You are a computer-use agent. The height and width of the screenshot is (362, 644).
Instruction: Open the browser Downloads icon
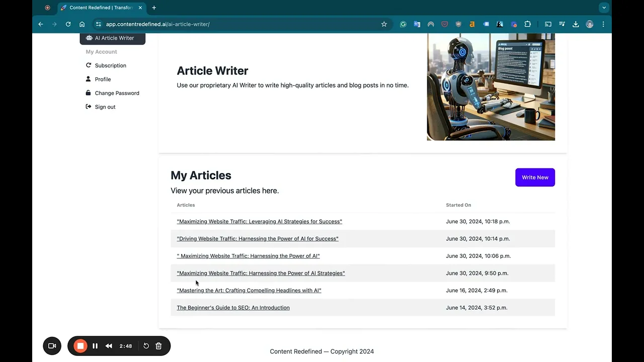pyautogui.click(x=576, y=24)
